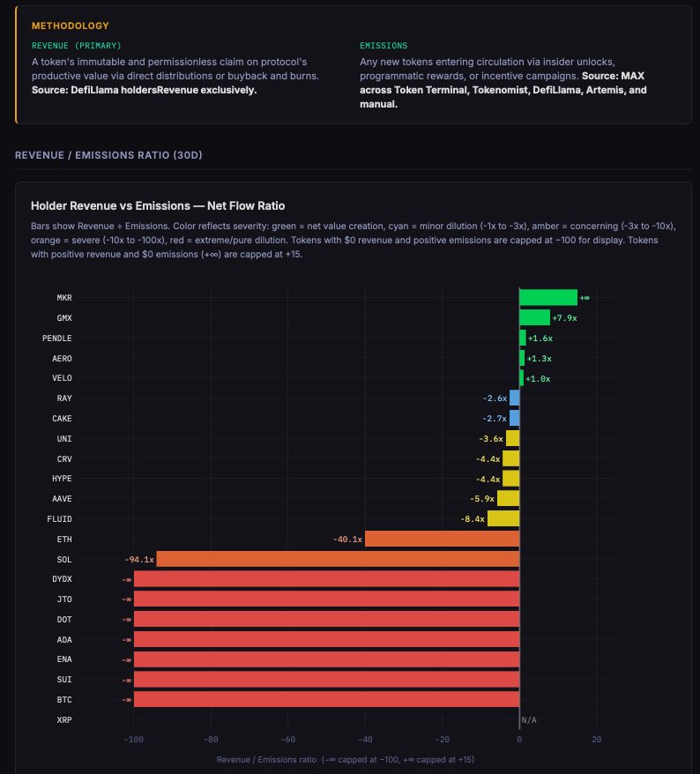This screenshot has width=700, height=774.
Task: Select the AAVE yellow bar
Action: [x=508, y=499]
